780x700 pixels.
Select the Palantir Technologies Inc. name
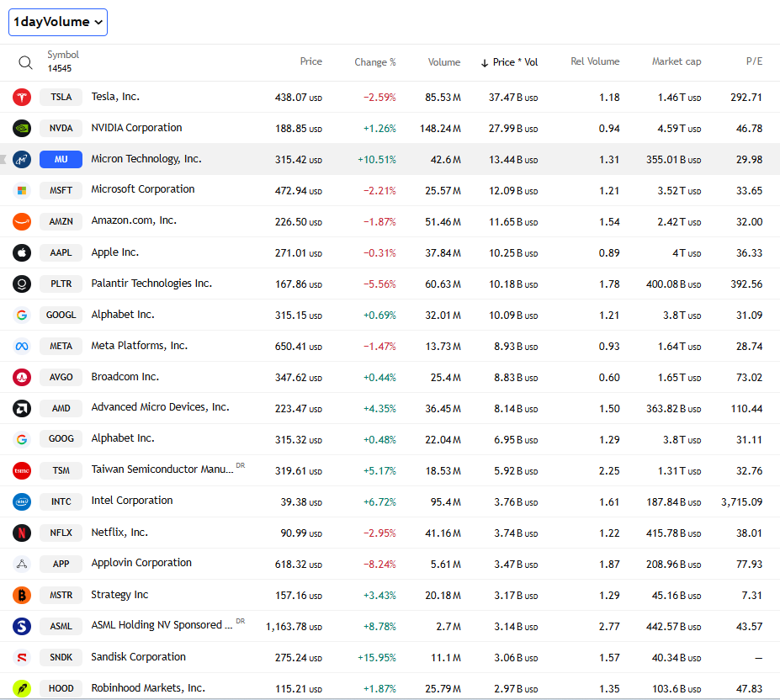coord(151,284)
